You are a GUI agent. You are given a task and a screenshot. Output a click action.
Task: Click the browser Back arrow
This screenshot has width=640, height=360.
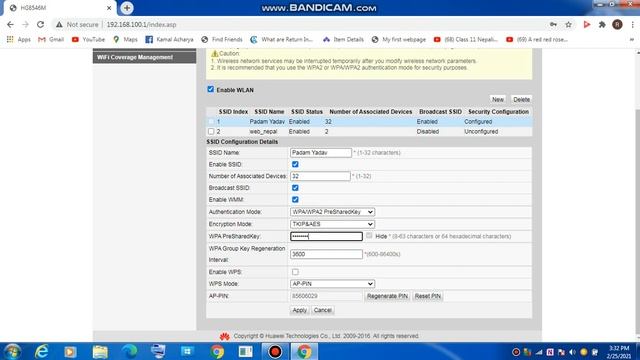[10, 24]
